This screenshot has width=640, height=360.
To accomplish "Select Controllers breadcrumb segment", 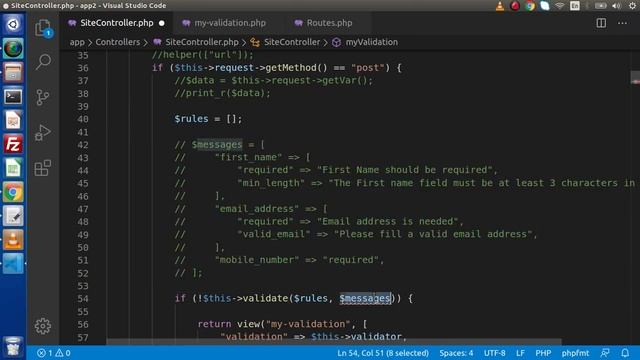I will coord(118,42).
